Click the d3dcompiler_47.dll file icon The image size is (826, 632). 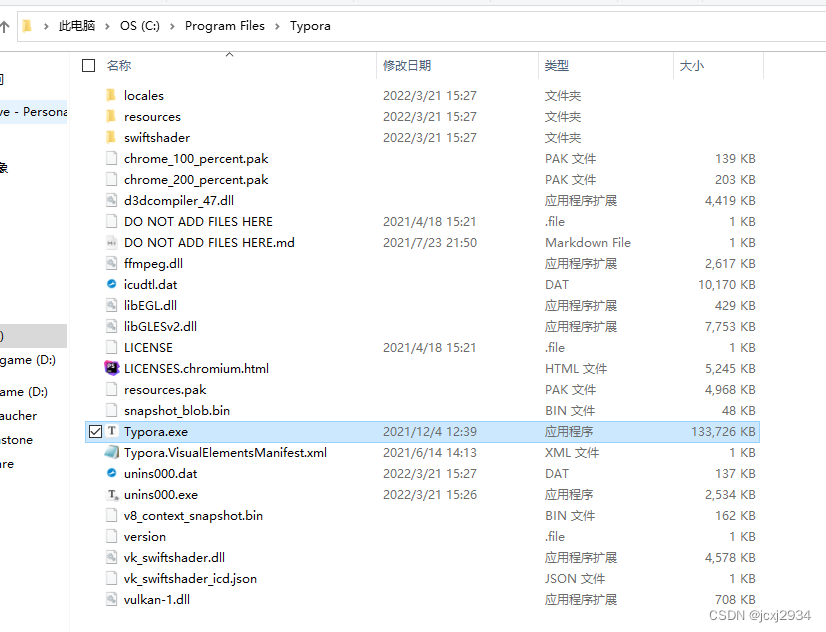coord(111,201)
